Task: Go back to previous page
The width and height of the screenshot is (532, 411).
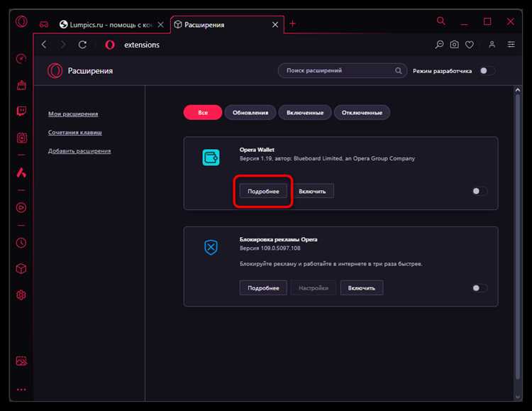Action: (44, 45)
